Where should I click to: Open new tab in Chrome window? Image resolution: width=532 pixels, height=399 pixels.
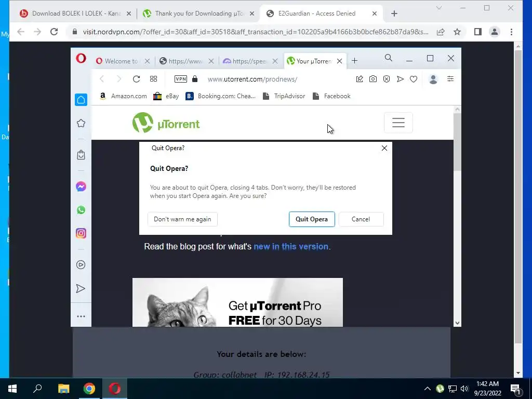coord(394,14)
